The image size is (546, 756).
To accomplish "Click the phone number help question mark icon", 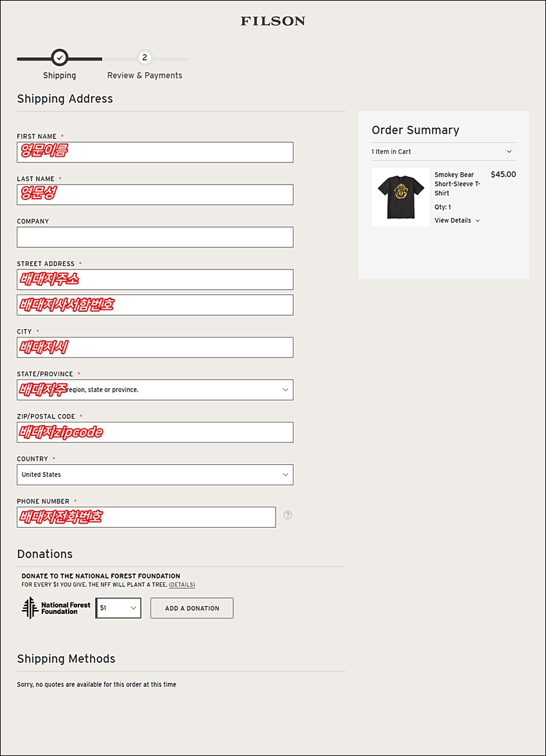I will coord(288,515).
